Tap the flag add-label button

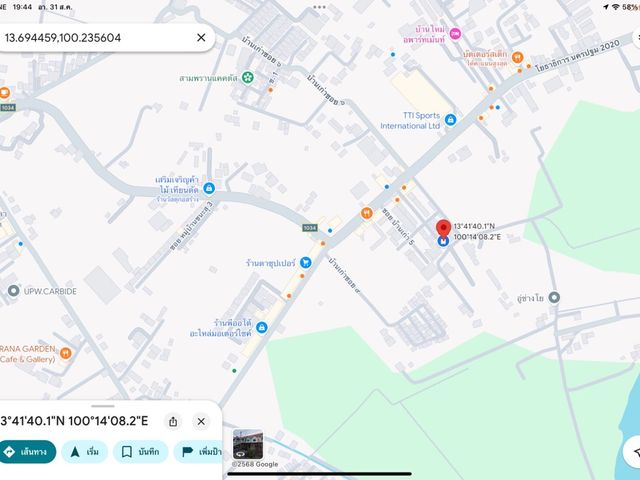click(198, 452)
